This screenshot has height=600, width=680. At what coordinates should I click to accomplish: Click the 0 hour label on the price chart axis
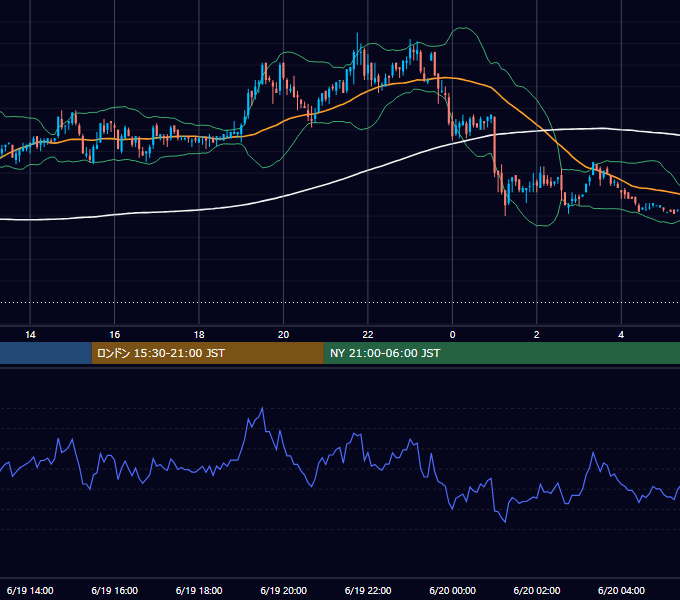coord(452,335)
